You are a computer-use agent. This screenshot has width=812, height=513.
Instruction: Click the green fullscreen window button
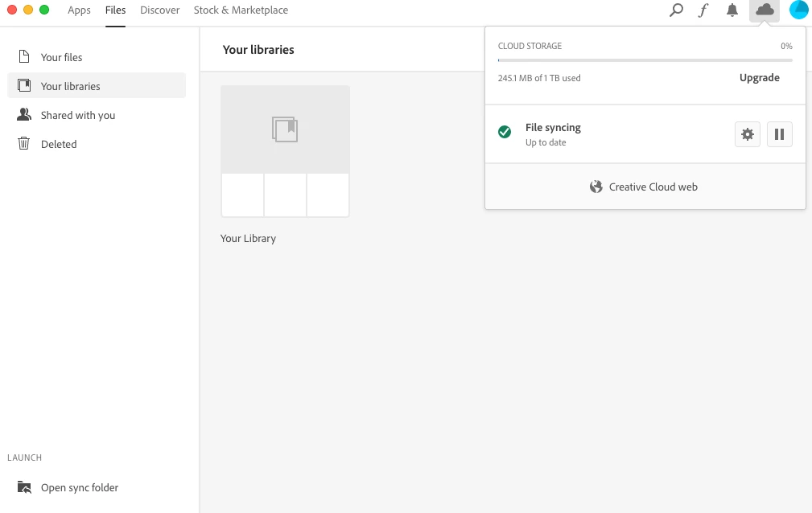44,10
